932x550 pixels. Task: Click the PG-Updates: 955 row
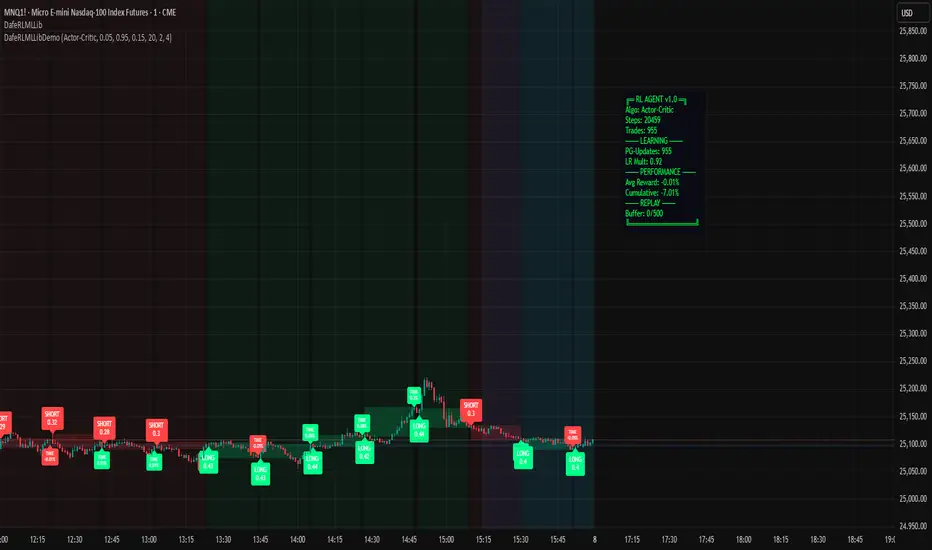pos(648,151)
